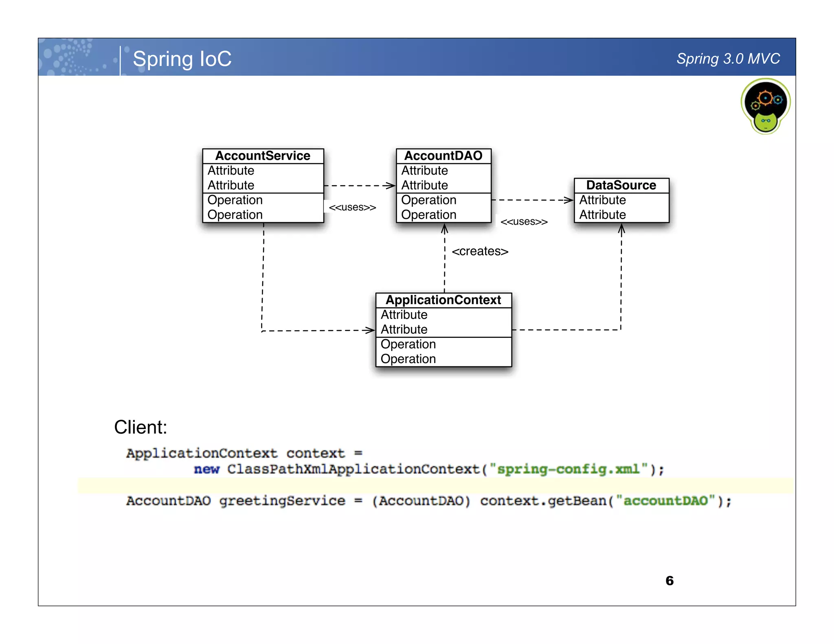Image resolution: width=834 pixels, height=644 pixels.
Task: Click first Attribute in DataSource box
Action: click(602, 200)
